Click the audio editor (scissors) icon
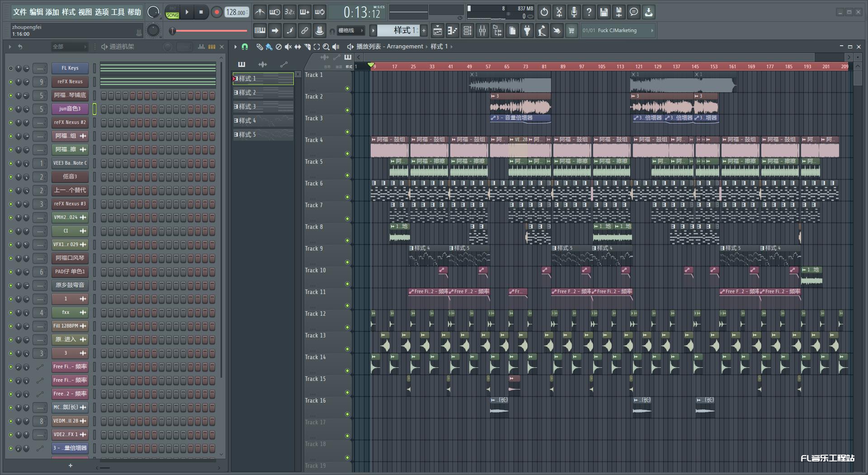 click(x=559, y=12)
